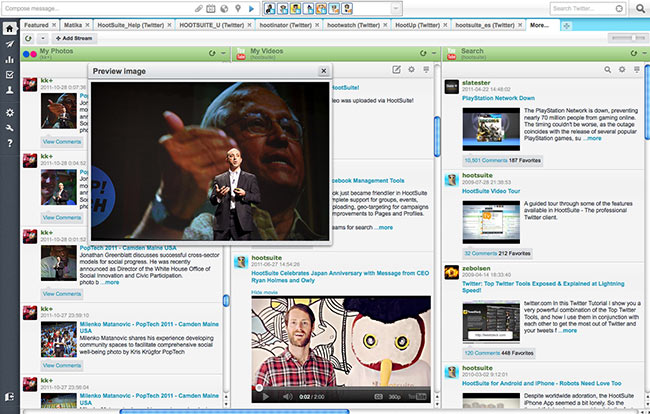This screenshot has width=650, height=414.
Task: Open the 360p video quality menu
Action: pos(394,397)
